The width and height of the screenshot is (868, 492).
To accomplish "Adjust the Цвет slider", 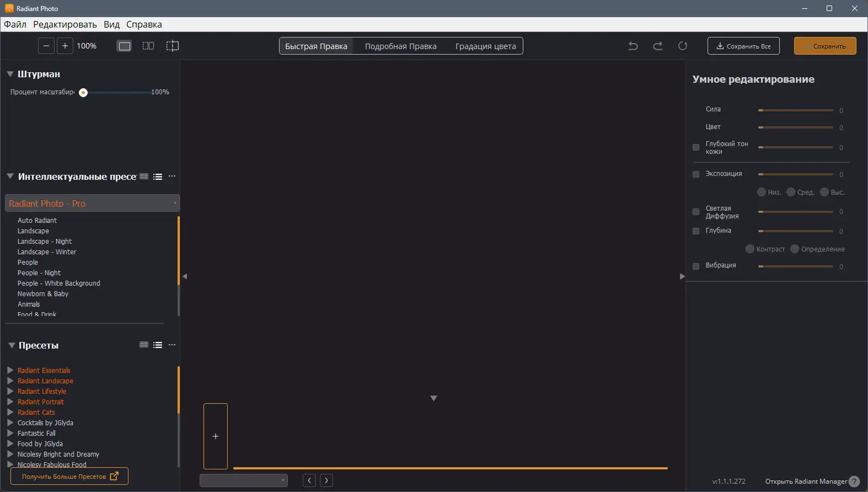I will coord(795,127).
